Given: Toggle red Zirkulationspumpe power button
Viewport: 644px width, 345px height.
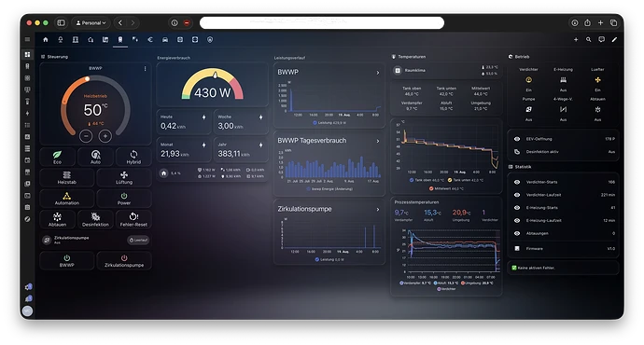Looking at the screenshot, I should [x=124, y=260].
